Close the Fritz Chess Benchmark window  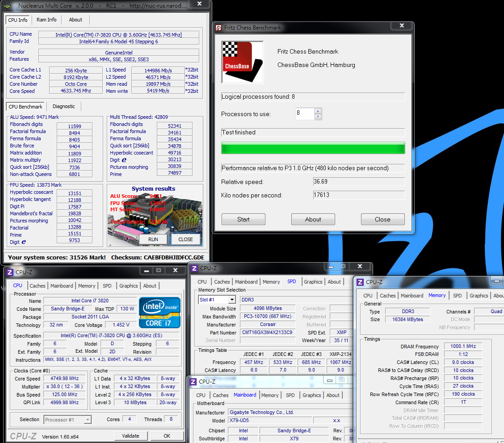coord(402,25)
